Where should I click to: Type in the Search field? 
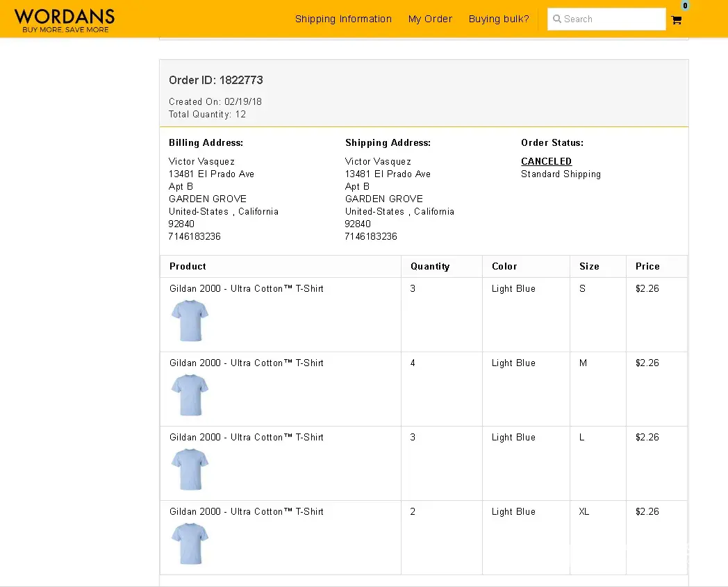coord(611,19)
